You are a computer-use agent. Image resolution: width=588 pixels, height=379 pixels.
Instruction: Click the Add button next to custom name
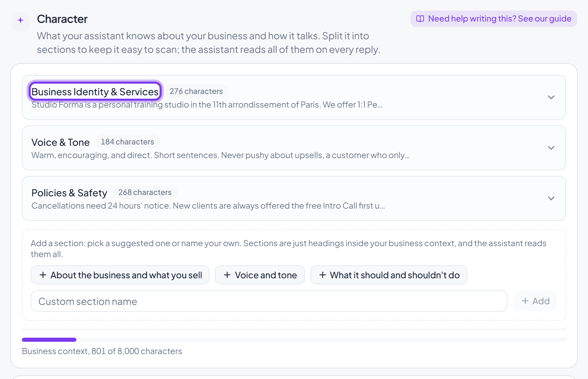[535, 301]
